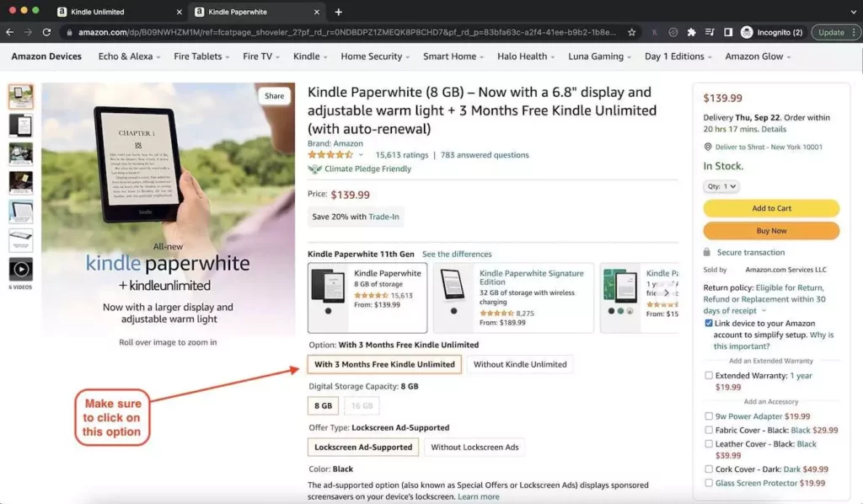Image resolution: width=863 pixels, height=504 pixels.
Task: Expand the Halo Health menu
Action: 526,56
